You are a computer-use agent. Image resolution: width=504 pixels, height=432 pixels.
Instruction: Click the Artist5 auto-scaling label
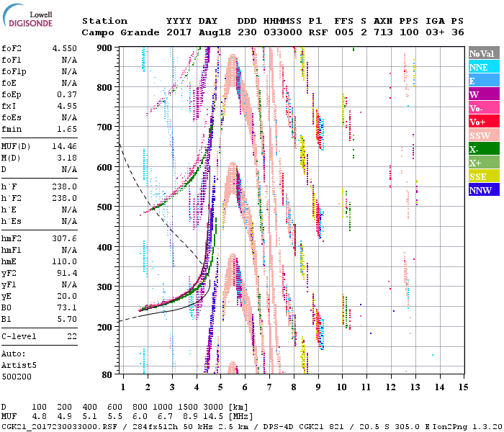click(19, 366)
